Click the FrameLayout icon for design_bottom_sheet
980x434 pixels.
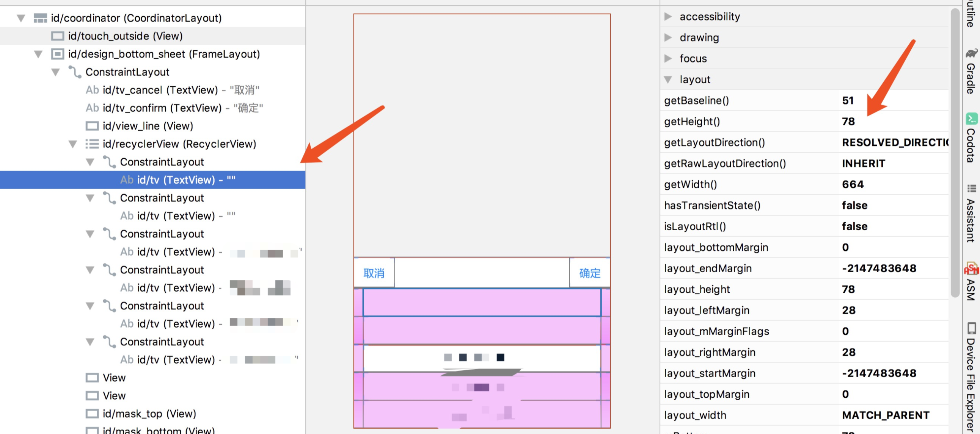click(57, 54)
